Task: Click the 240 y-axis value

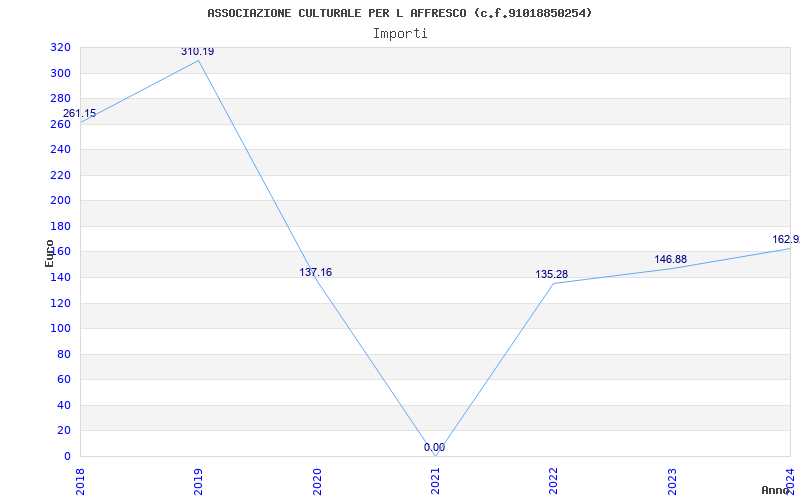Action: coord(60,149)
